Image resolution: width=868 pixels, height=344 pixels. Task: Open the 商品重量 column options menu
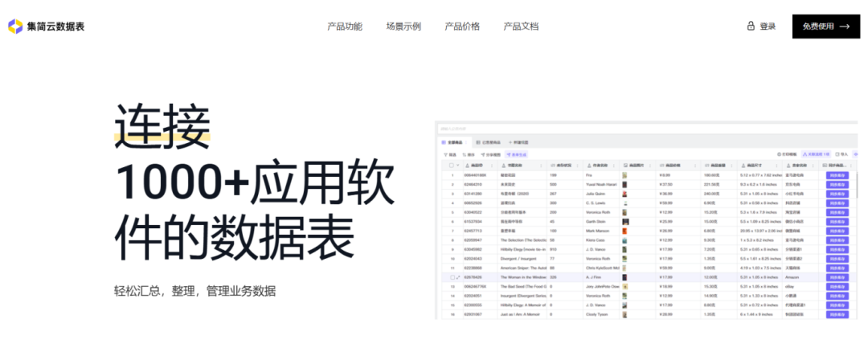coord(732,166)
